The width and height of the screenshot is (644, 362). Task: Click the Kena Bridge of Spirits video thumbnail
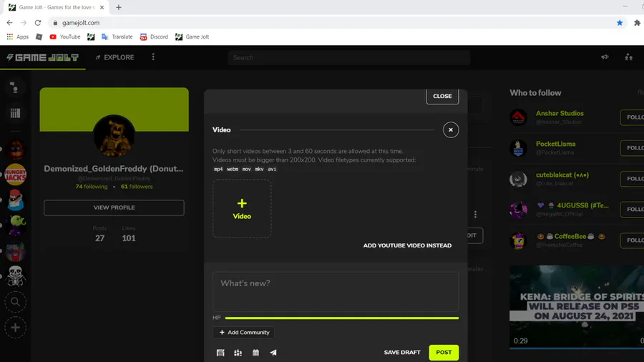pyautogui.click(x=577, y=307)
